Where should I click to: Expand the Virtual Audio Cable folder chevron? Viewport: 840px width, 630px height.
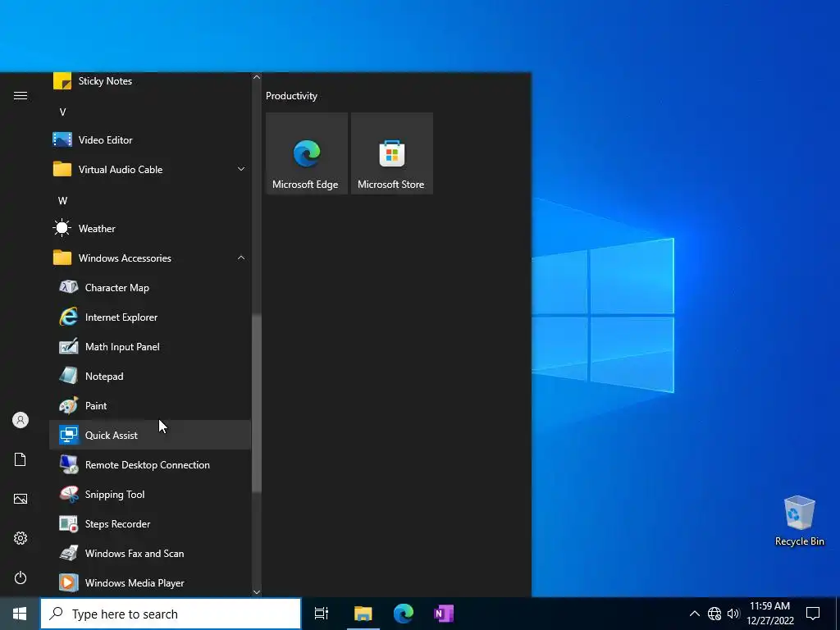point(241,169)
